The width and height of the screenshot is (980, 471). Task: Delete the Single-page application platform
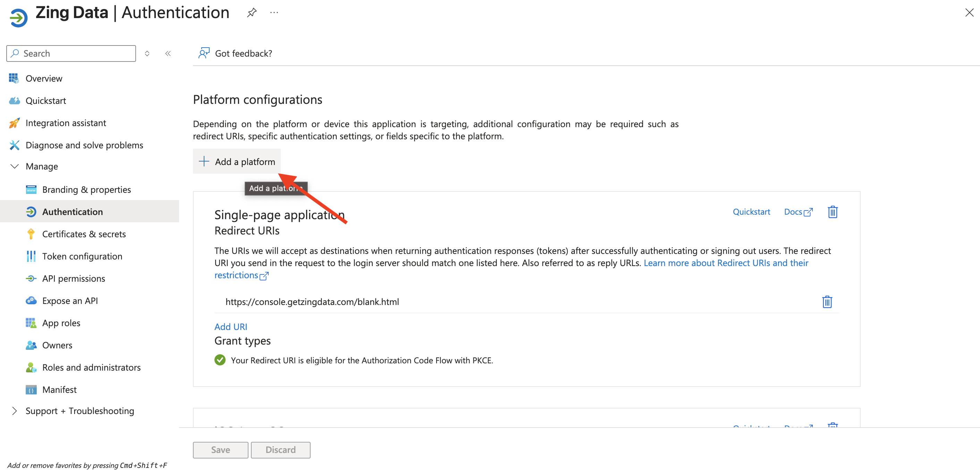click(x=833, y=212)
